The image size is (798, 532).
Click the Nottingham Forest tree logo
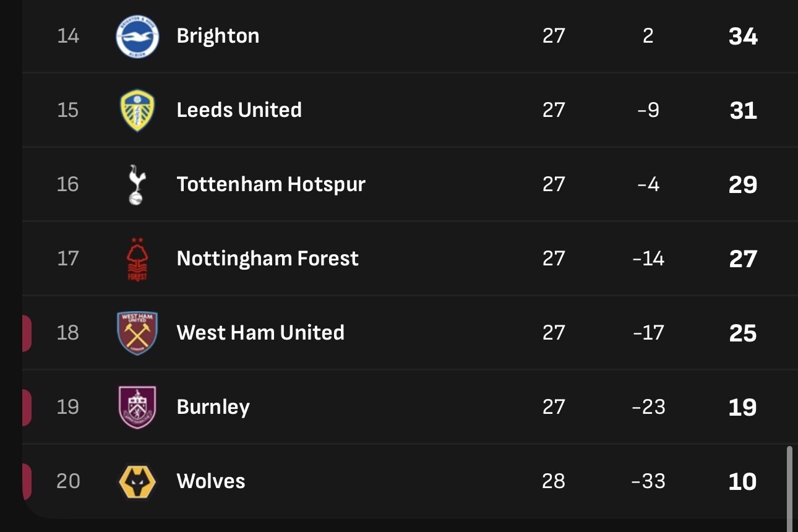click(x=137, y=259)
